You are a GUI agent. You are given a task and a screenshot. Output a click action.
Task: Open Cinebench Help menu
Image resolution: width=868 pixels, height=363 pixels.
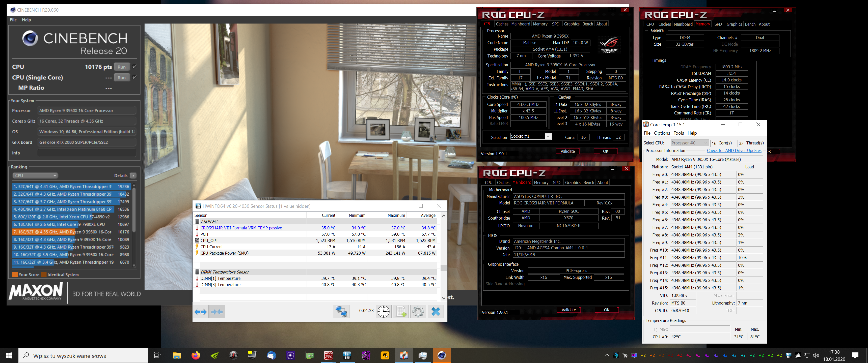26,20
